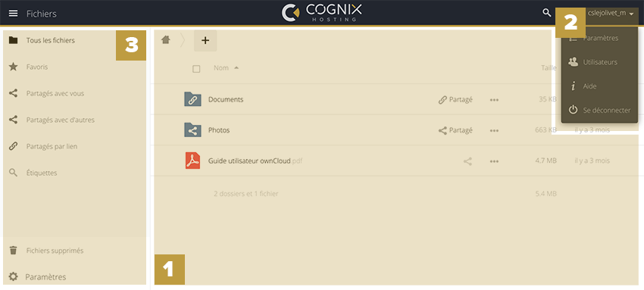Click the plus button to add file
Image resolution: width=644 pixels, height=290 pixels.
205,40
